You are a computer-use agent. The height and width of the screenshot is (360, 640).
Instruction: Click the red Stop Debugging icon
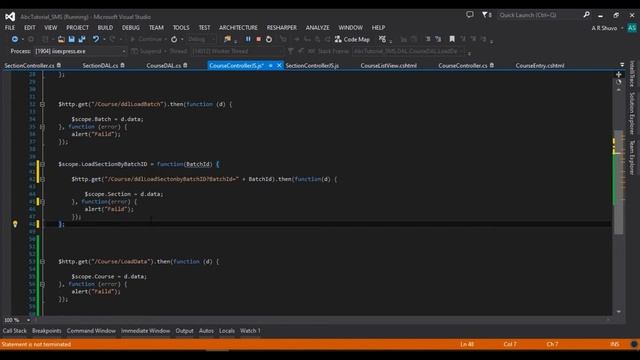tap(258, 39)
